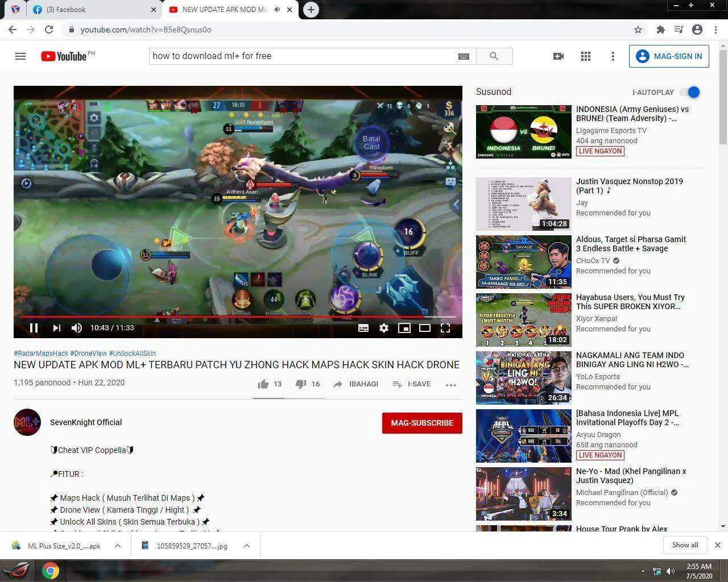Viewport: 728px width, 582px height.
Task: Open Chrome profile avatar
Action: (697, 30)
